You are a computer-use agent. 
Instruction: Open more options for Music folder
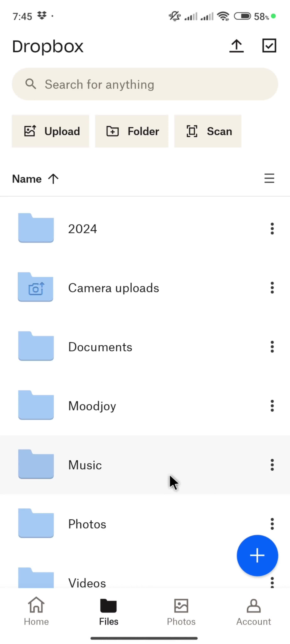(272, 465)
